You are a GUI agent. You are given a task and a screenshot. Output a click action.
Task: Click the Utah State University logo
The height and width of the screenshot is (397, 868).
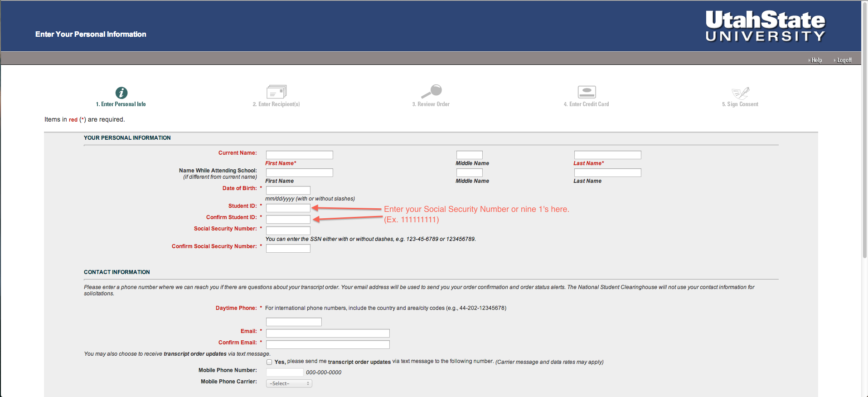click(x=765, y=26)
